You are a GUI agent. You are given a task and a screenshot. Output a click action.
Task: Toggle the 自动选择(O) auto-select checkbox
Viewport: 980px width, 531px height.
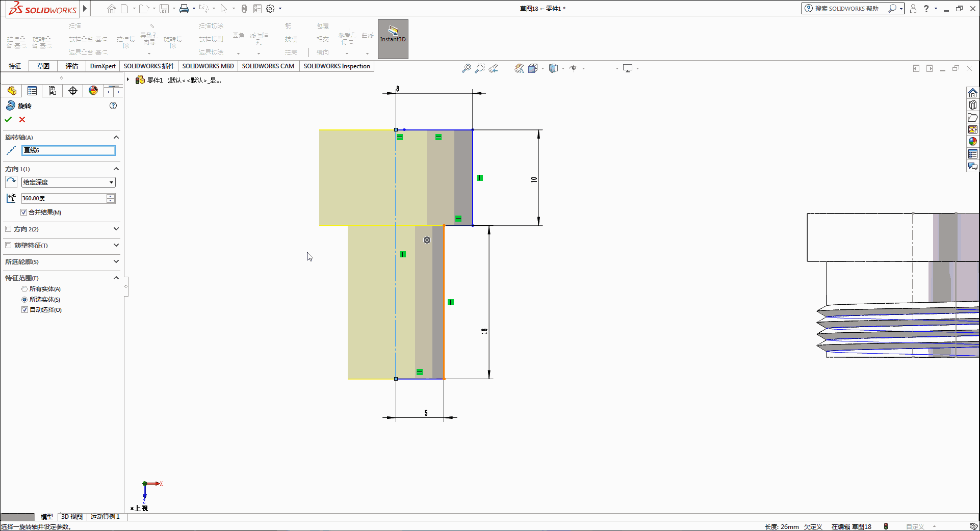[x=24, y=310]
